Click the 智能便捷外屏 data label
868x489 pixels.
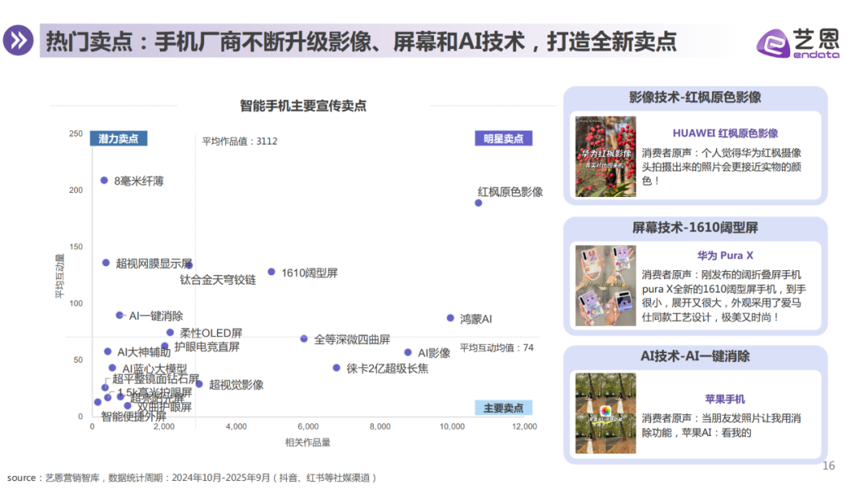133,417
